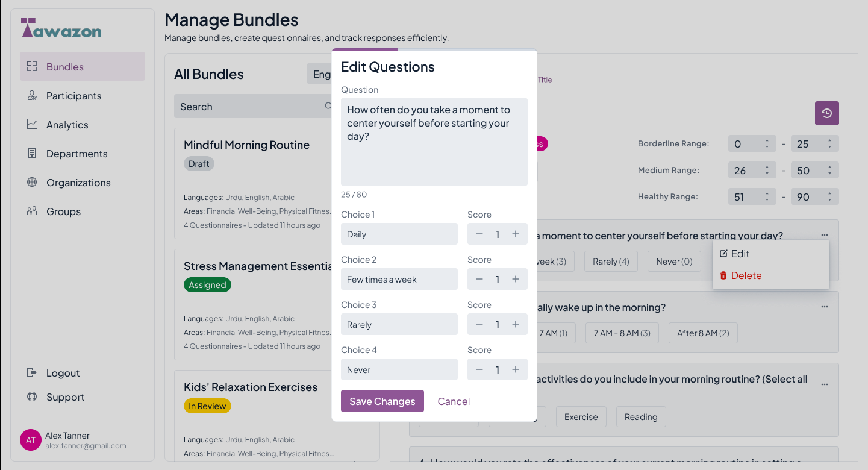Decrease the score for Choice 2
Image resolution: width=868 pixels, height=470 pixels.
point(479,280)
